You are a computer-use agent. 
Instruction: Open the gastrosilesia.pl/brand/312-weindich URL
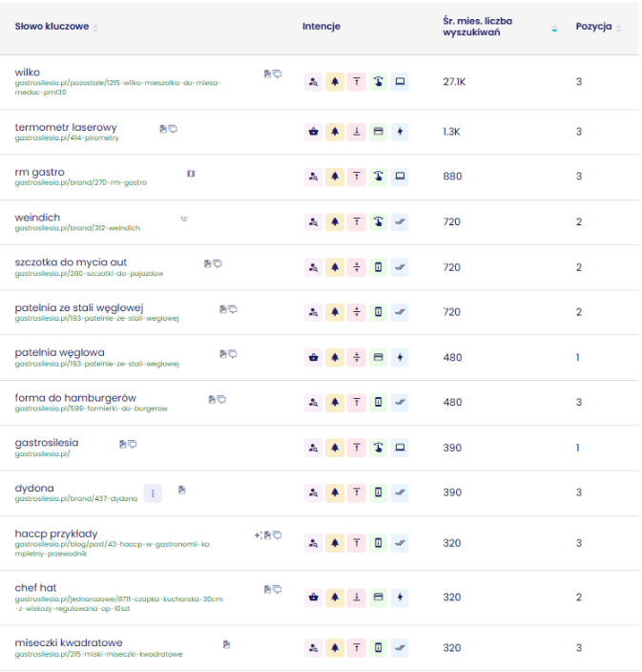(77, 228)
